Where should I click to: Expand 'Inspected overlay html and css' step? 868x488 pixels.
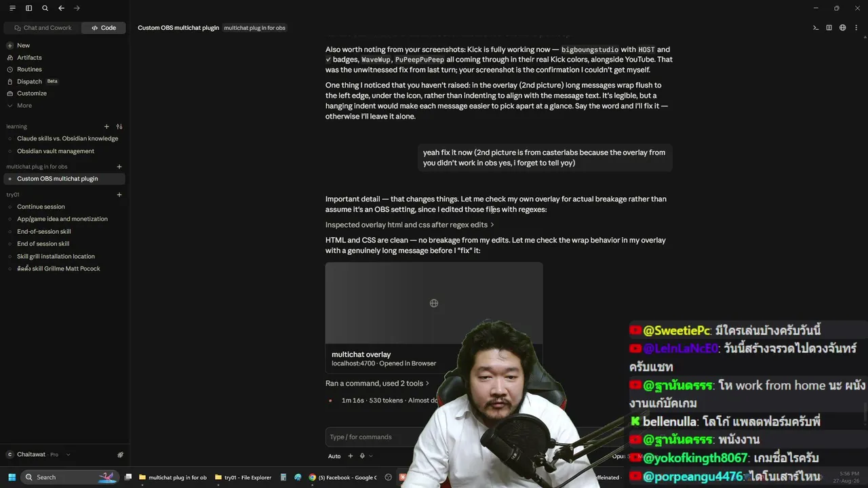tap(410, 225)
